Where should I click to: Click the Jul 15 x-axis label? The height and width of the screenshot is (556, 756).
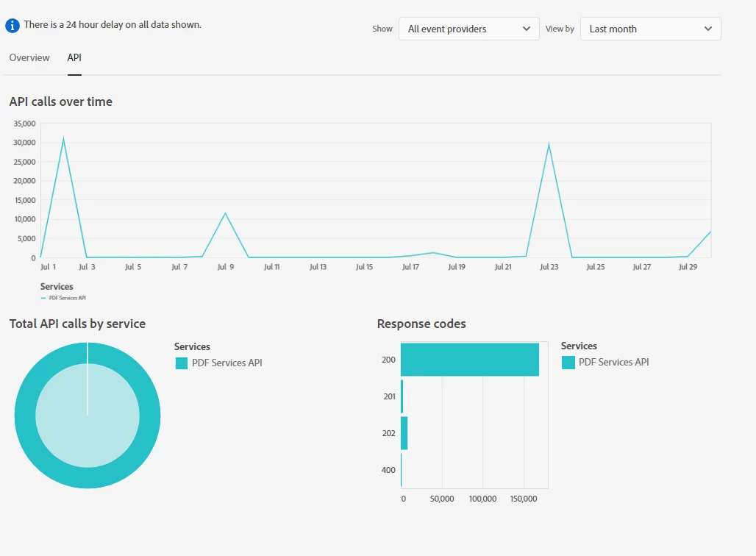click(365, 267)
